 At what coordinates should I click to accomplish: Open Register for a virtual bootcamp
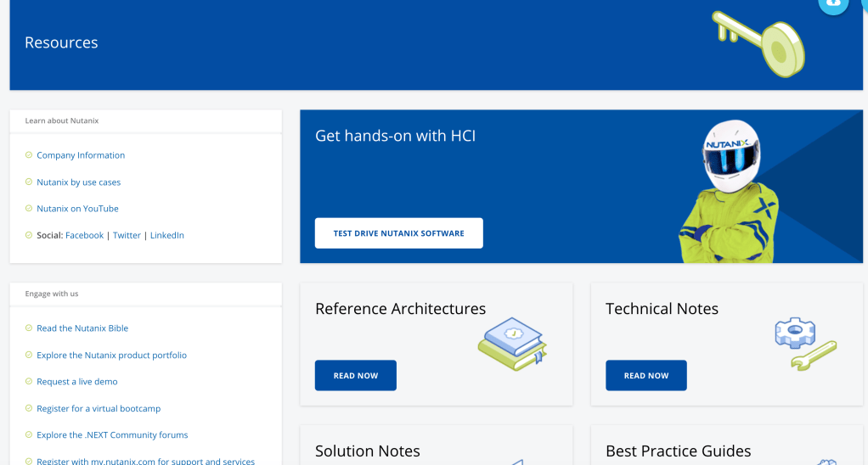(x=99, y=409)
